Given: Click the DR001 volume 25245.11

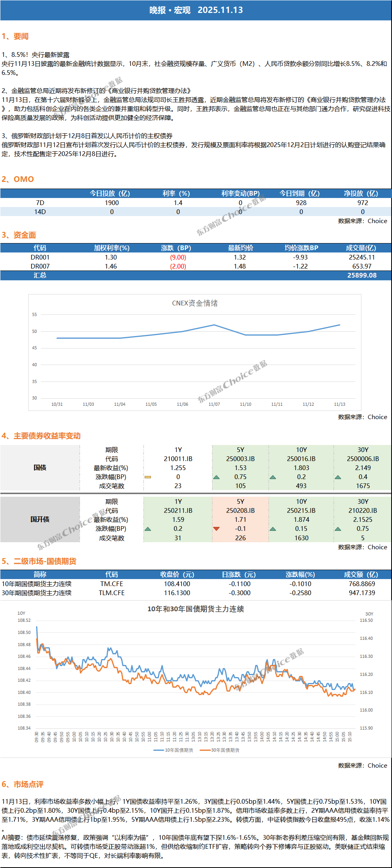Looking at the screenshot, I should coord(362,257).
